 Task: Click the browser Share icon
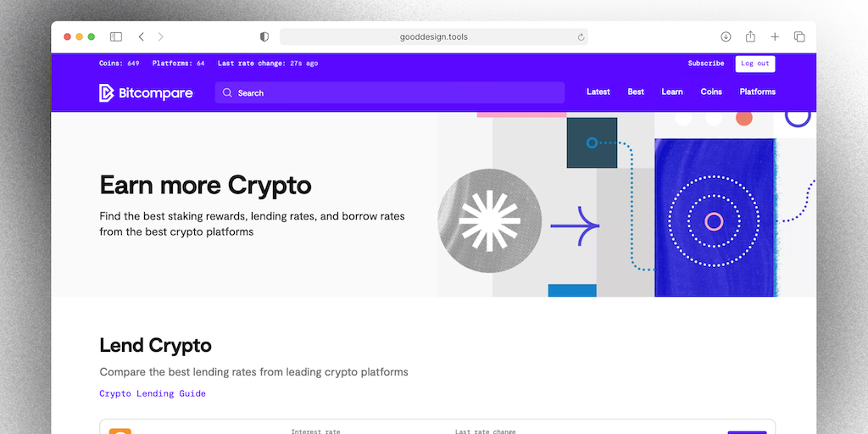[x=750, y=36]
